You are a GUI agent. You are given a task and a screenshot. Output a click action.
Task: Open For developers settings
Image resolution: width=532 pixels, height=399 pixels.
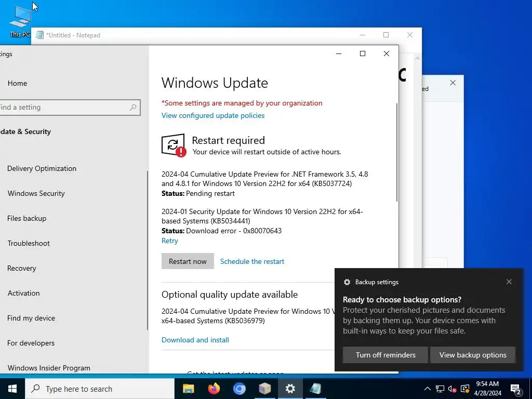tap(31, 343)
